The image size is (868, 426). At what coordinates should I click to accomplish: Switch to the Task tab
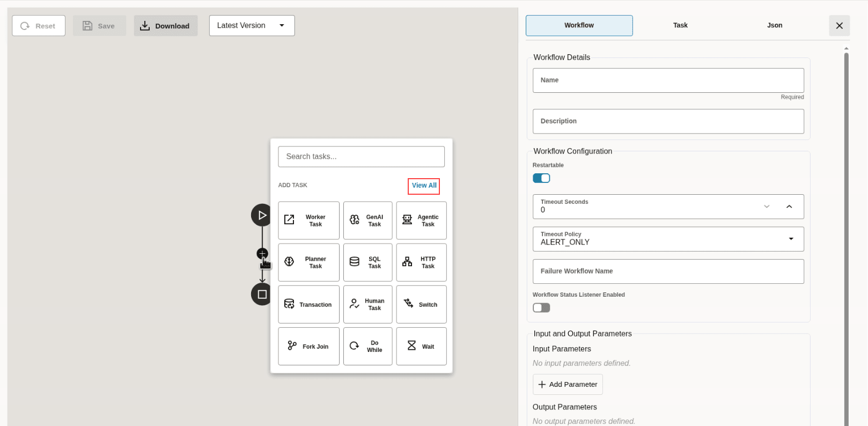pyautogui.click(x=680, y=25)
